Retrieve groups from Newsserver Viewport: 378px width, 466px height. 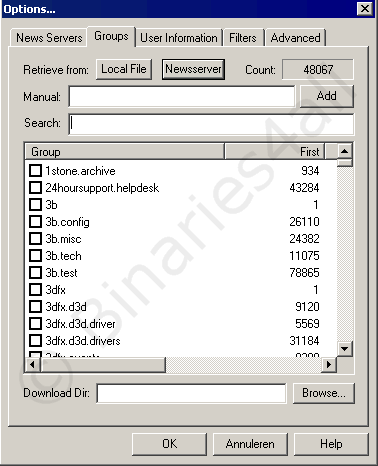193,69
